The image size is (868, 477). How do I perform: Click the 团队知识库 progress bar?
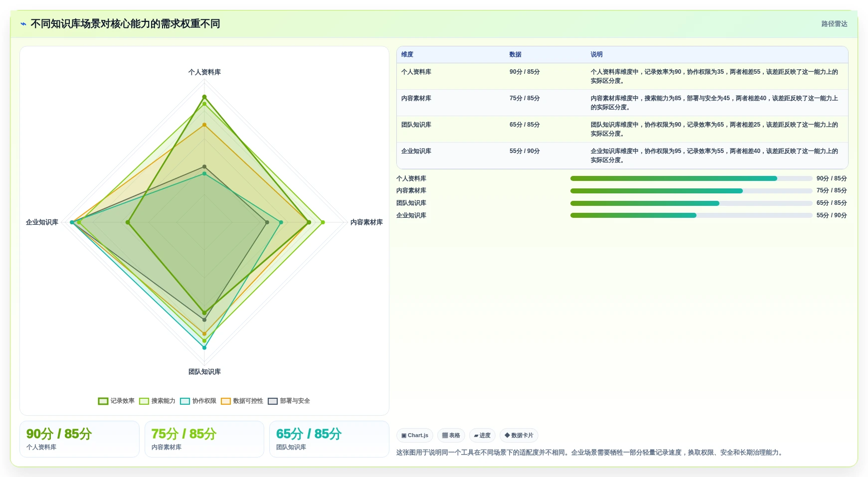point(692,203)
